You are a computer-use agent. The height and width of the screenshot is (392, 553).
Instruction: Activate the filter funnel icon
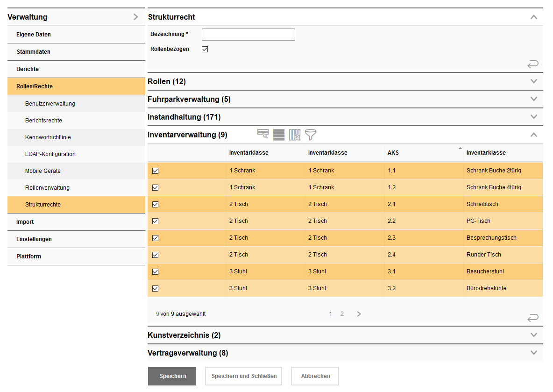(x=310, y=135)
